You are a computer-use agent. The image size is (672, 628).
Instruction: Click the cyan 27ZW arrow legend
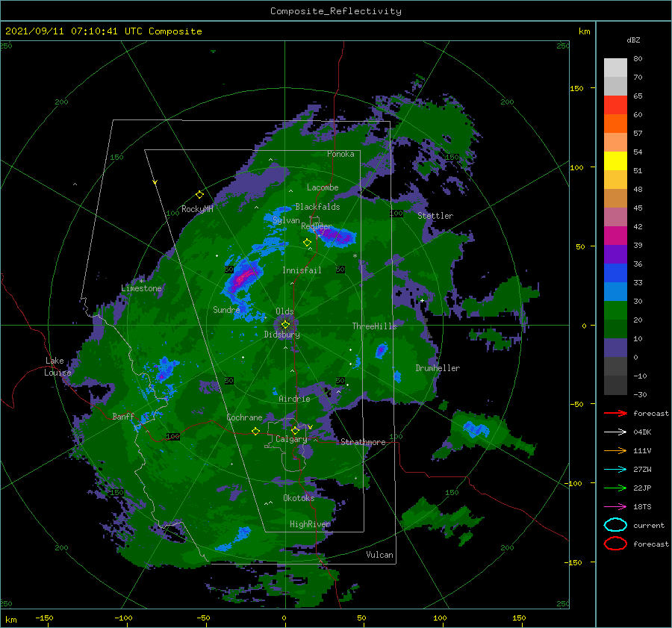tap(615, 470)
